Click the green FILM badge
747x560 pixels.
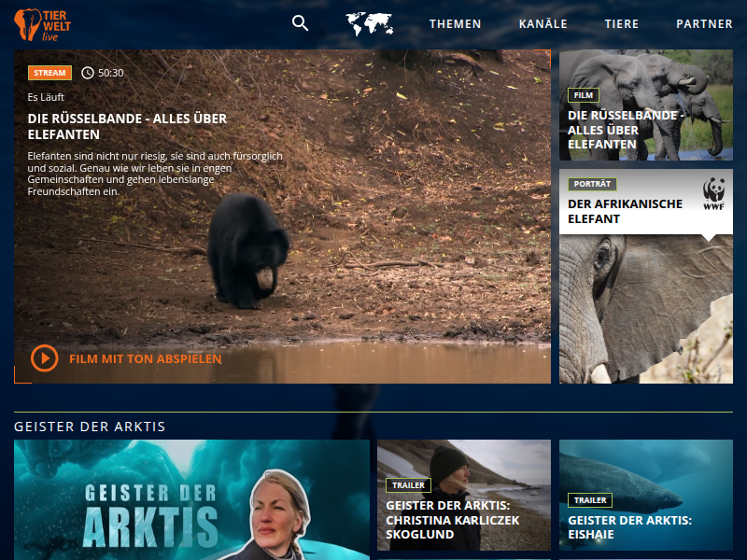pos(584,95)
